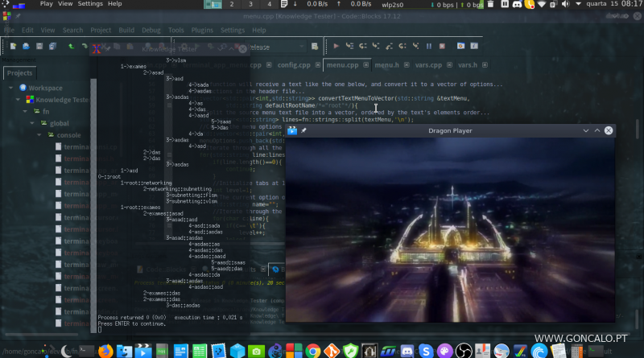Close the vars.cpp tab with its x
Screen dimensions: 644x358
pos(449,65)
